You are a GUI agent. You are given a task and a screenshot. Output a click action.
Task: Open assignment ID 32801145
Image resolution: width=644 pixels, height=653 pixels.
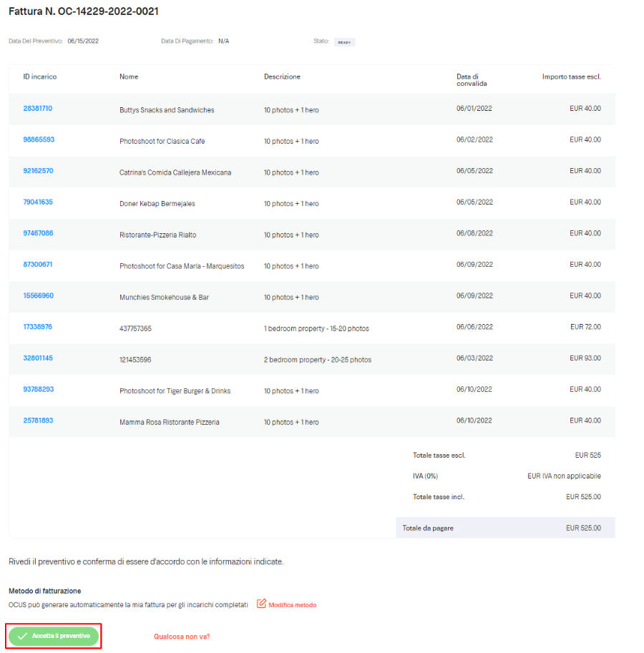38,358
